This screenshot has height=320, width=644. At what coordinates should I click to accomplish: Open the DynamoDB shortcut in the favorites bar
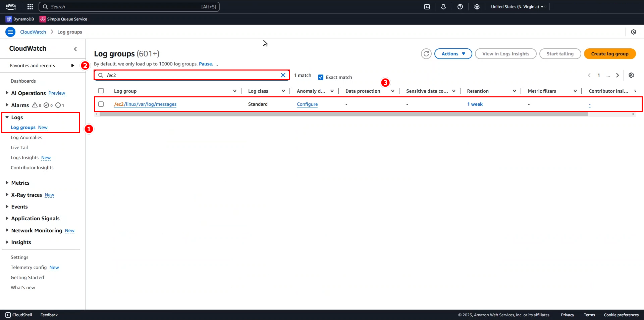pos(19,19)
